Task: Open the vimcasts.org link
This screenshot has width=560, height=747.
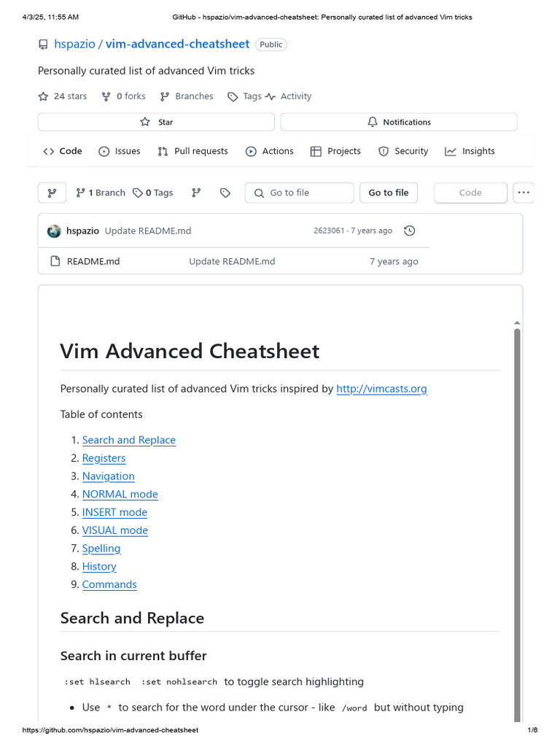Action: (381, 389)
